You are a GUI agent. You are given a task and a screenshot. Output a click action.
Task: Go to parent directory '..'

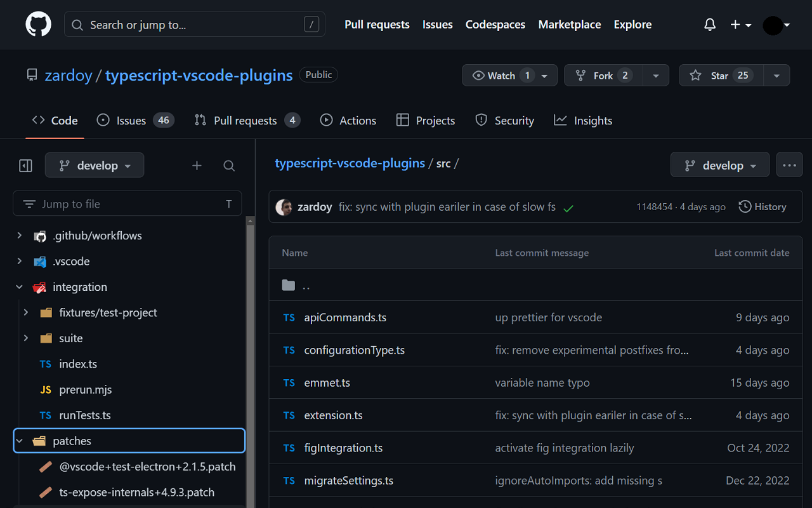tap(306, 285)
